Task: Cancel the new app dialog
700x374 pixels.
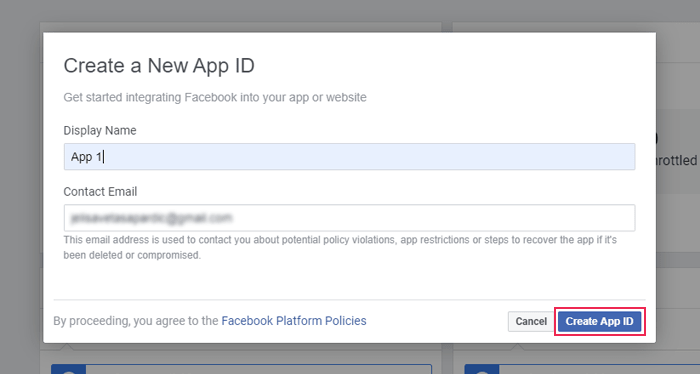Action: 531,321
